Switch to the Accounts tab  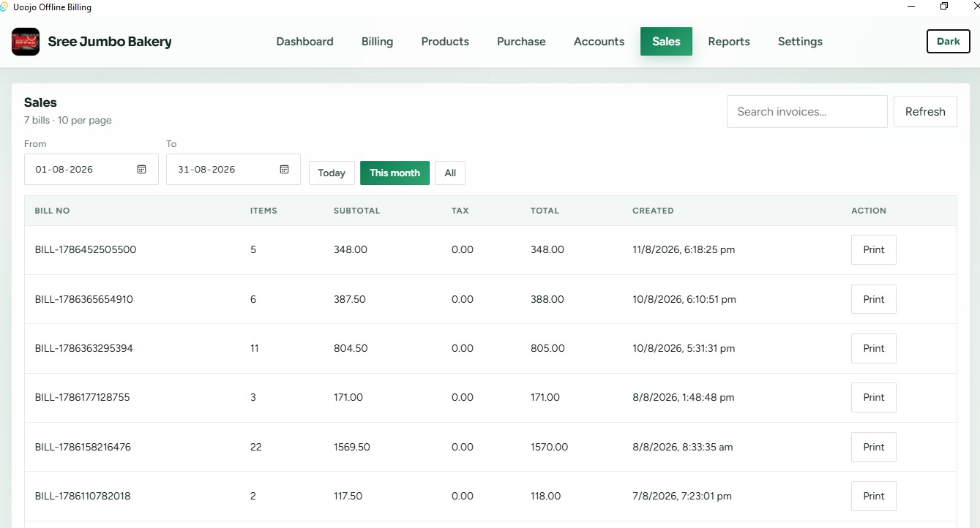coord(599,42)
